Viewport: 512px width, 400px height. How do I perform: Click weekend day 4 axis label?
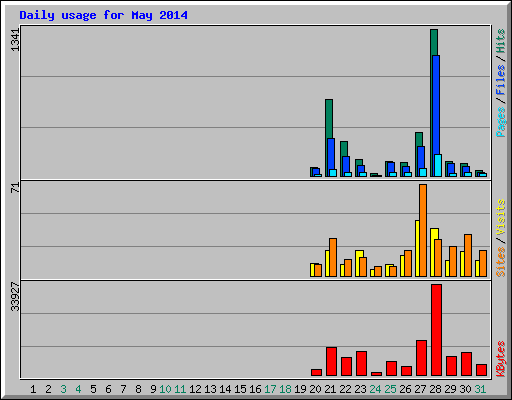(78, 389)
